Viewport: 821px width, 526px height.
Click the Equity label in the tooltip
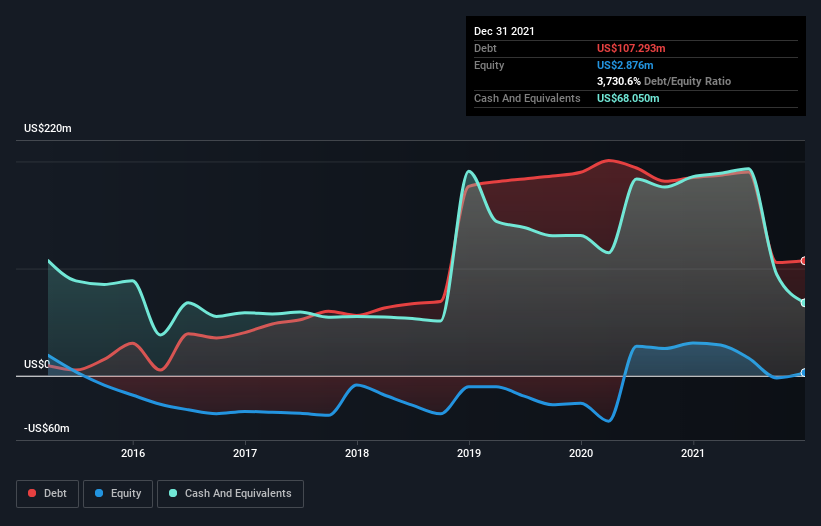coord(489,65)
